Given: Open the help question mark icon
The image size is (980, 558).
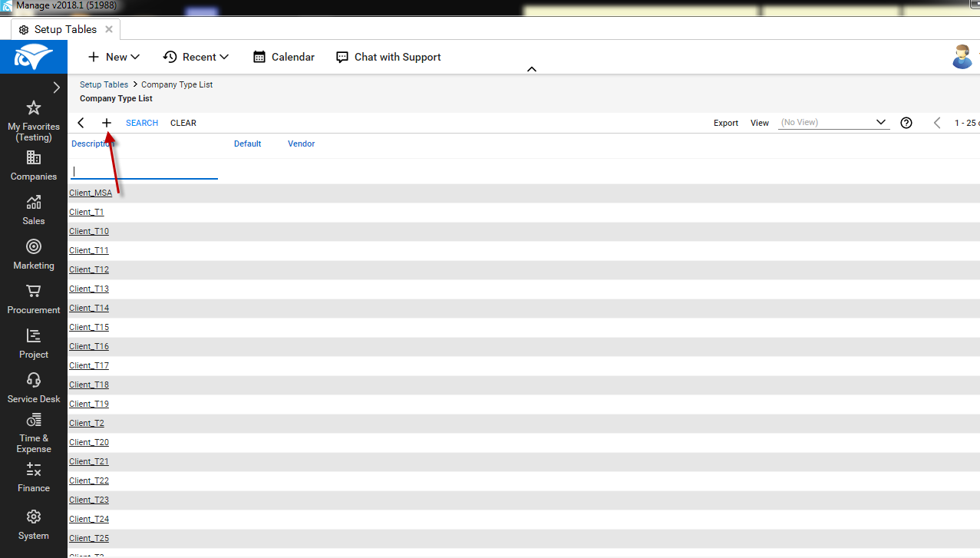Looking at the screenshot, I should [x=906, y=123].
